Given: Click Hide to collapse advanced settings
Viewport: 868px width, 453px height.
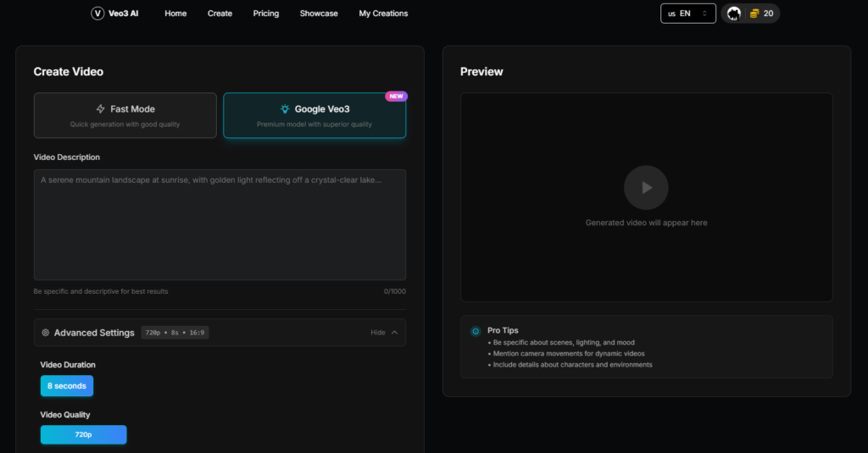Looking at the screenshot, I should (378, 333).
